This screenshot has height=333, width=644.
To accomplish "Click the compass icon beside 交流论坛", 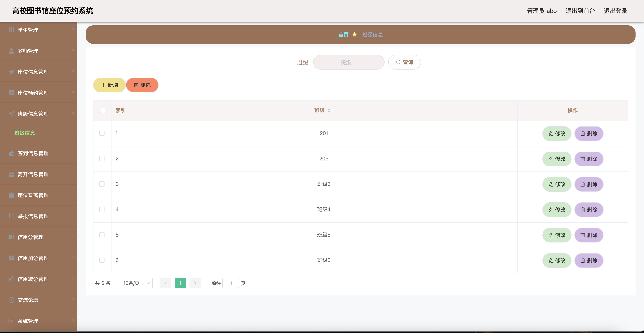I will coord(11,300).
